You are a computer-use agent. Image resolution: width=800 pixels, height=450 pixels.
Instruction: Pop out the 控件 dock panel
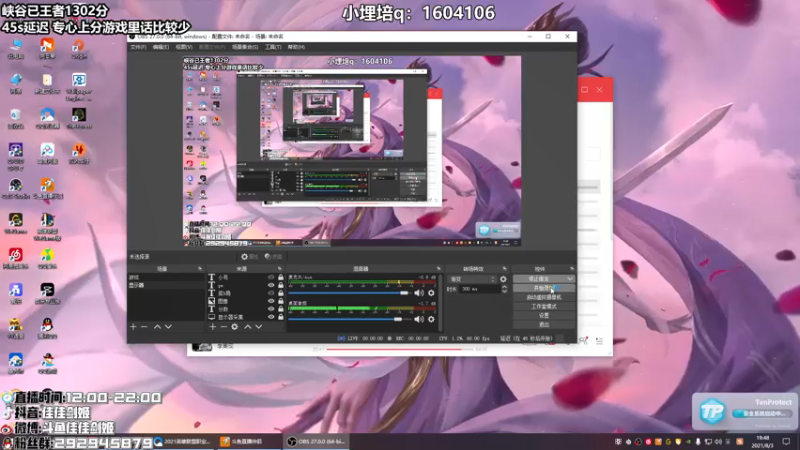click(572, 268)
